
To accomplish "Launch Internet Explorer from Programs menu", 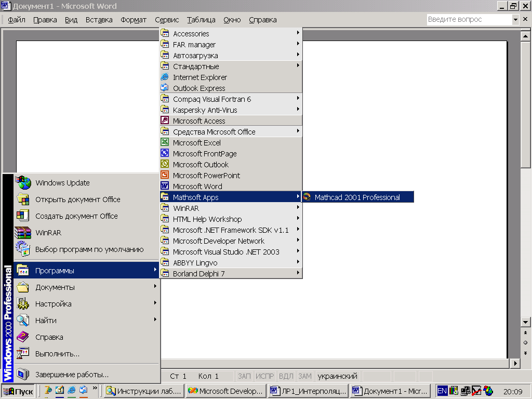I will [231, 77].
